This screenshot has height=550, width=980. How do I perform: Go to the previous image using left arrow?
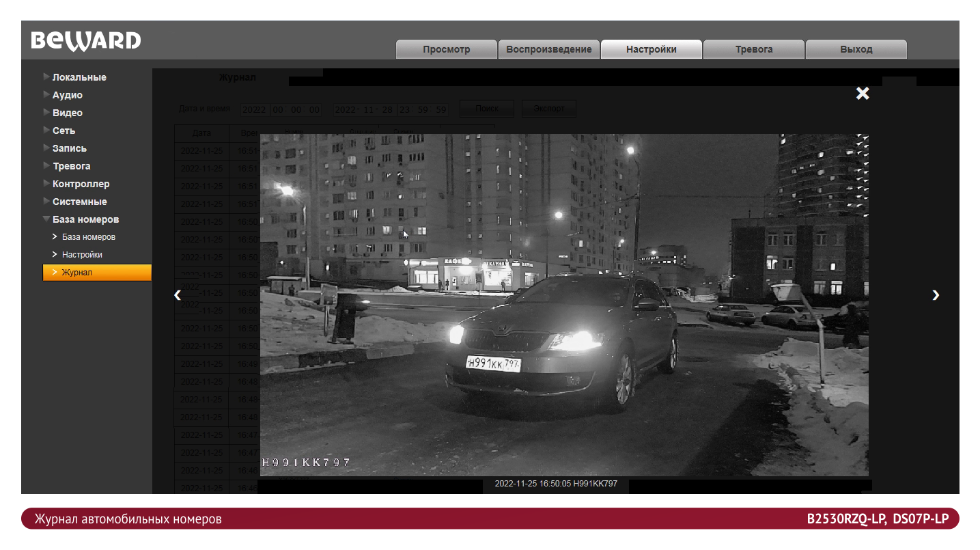(x=178, y=294)
